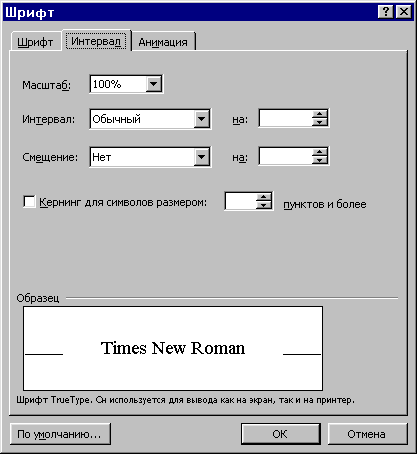417x454 pixels.
Task: Click the Отмена button
Action: click(367, 434)
